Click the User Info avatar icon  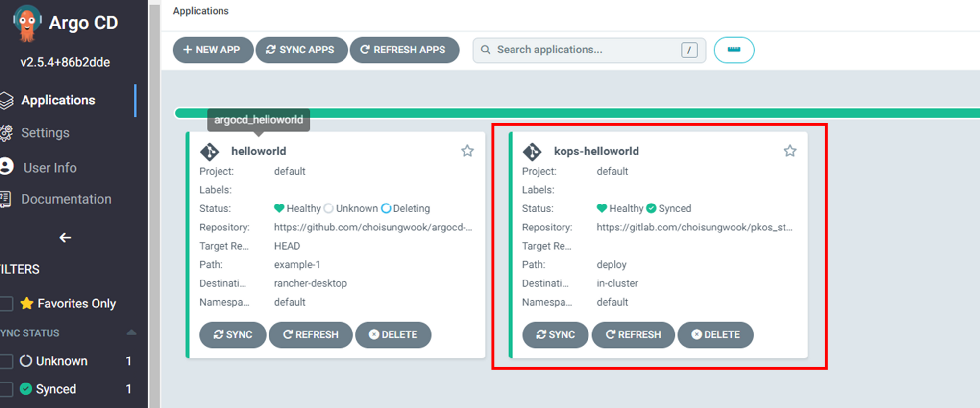click(6, 166)
